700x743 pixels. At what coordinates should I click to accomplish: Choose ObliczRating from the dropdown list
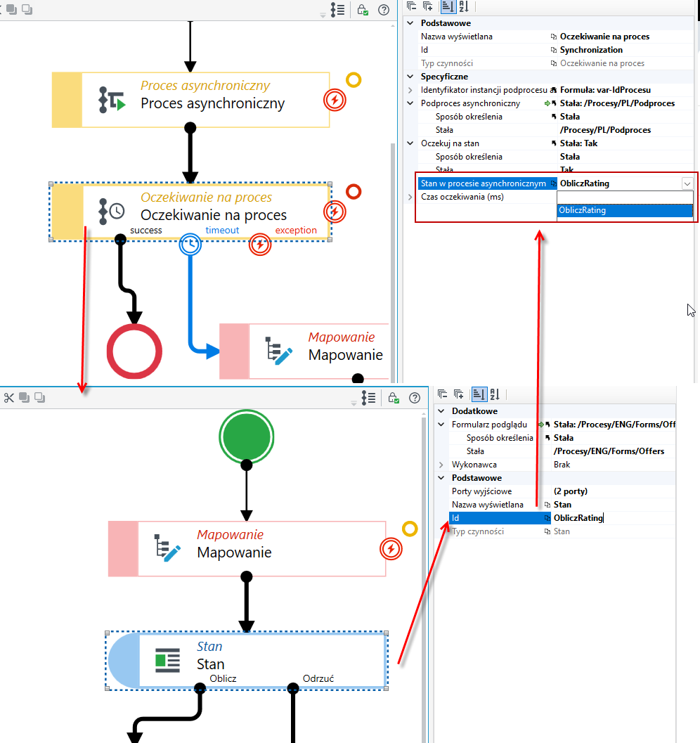625,210
